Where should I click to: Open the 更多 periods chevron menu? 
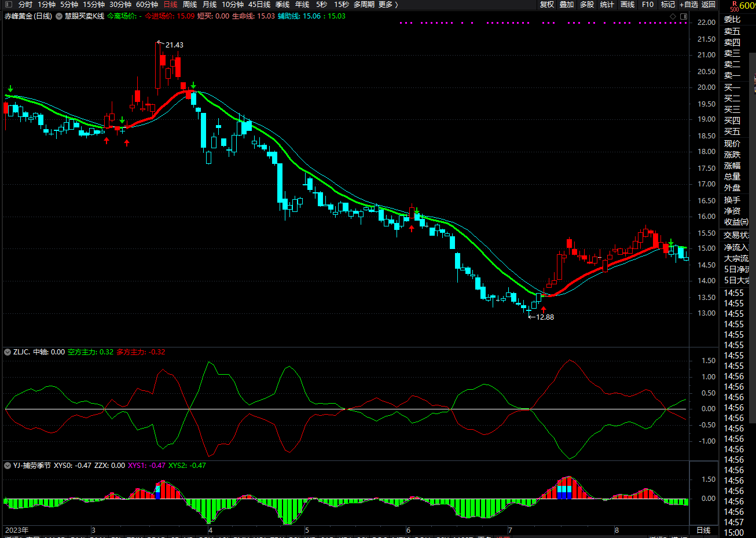click(388, 4)
